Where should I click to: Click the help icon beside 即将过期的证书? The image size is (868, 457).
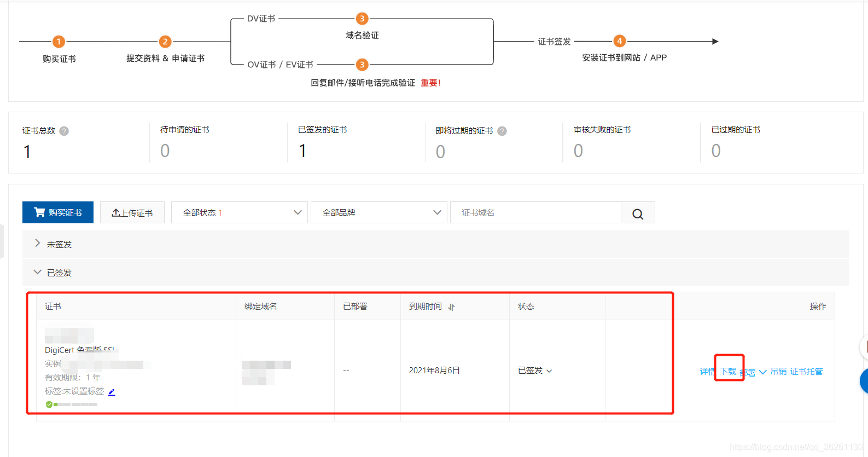(502, 131)
